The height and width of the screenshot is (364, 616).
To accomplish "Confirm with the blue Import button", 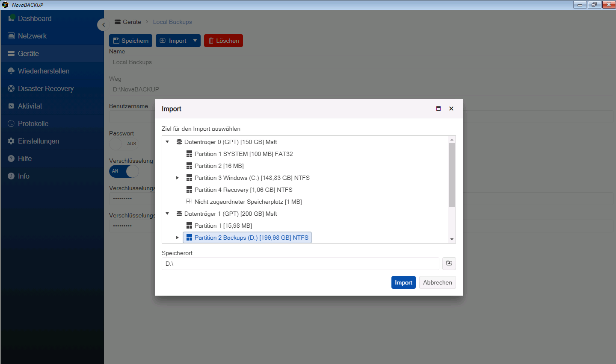I will click(403, 282).
